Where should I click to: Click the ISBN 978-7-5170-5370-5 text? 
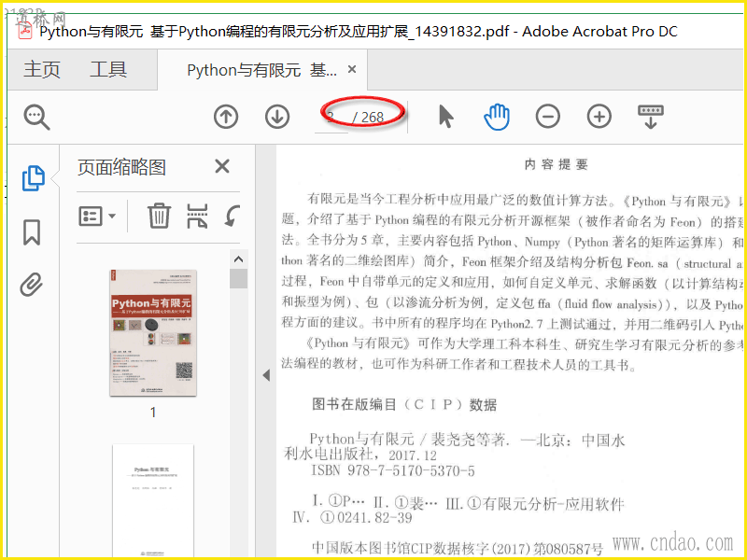tap(393, 471)
